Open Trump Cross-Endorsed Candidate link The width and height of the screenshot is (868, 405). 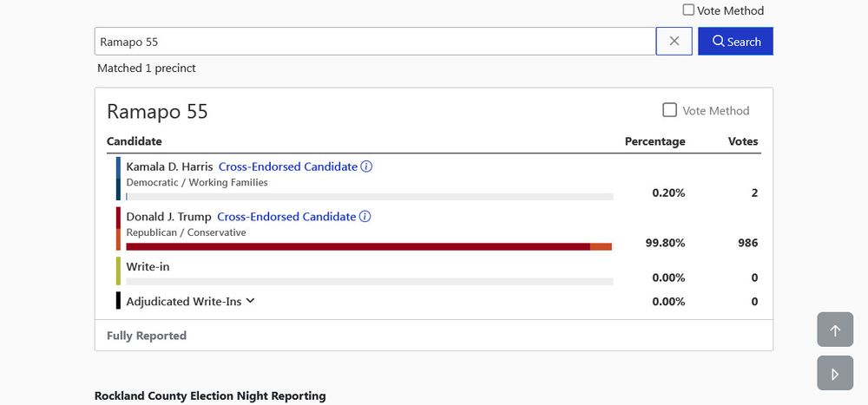coord(286,216)
